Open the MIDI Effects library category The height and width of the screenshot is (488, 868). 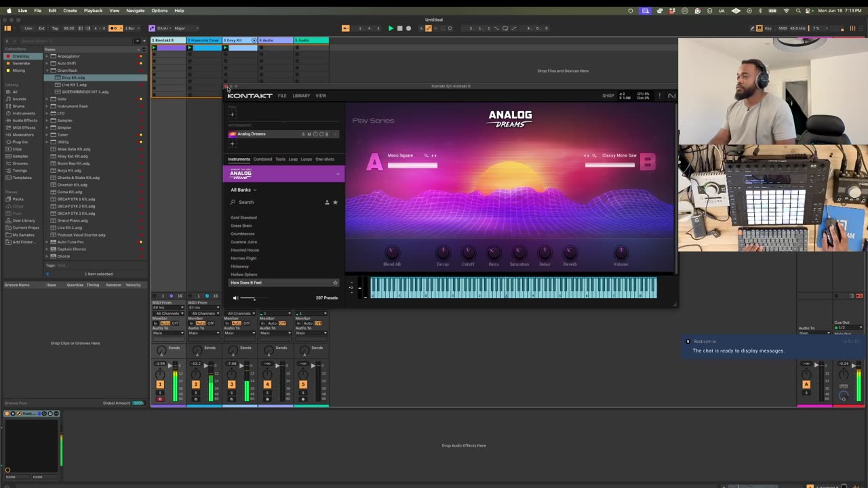click(x=24, y=127)
